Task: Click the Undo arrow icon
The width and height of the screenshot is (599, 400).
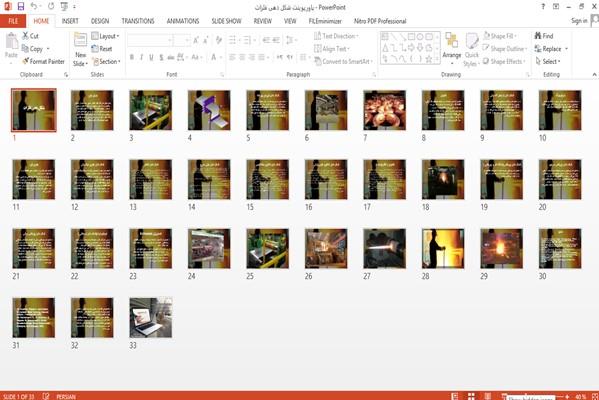Action: [34, 6]
